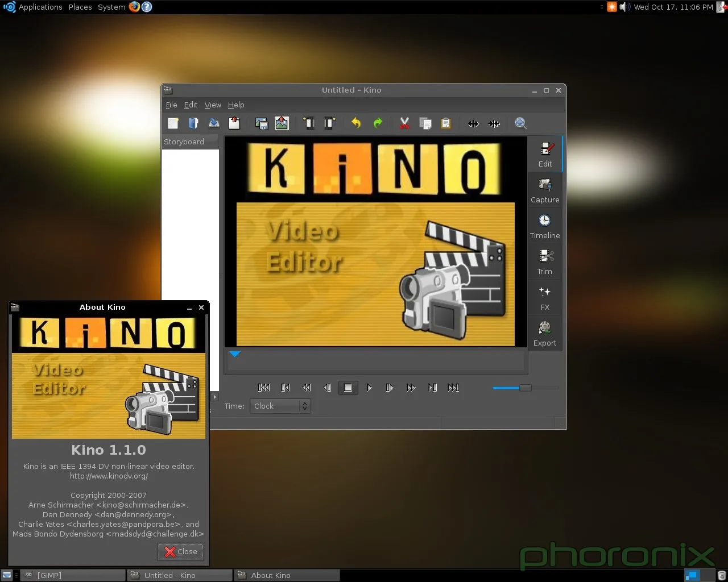Click the green Redo arrow
Image resolution: width=728 pixels, height=582 pixels.
[378, 123]
